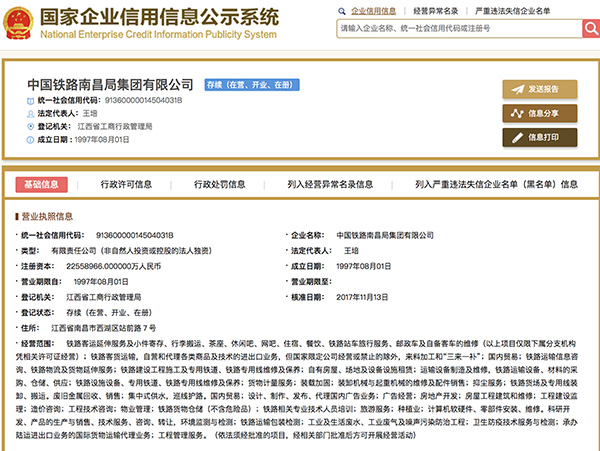Select the 企业信用信息 search category
This screenshot has height=451, width=600.
point(373,11)
